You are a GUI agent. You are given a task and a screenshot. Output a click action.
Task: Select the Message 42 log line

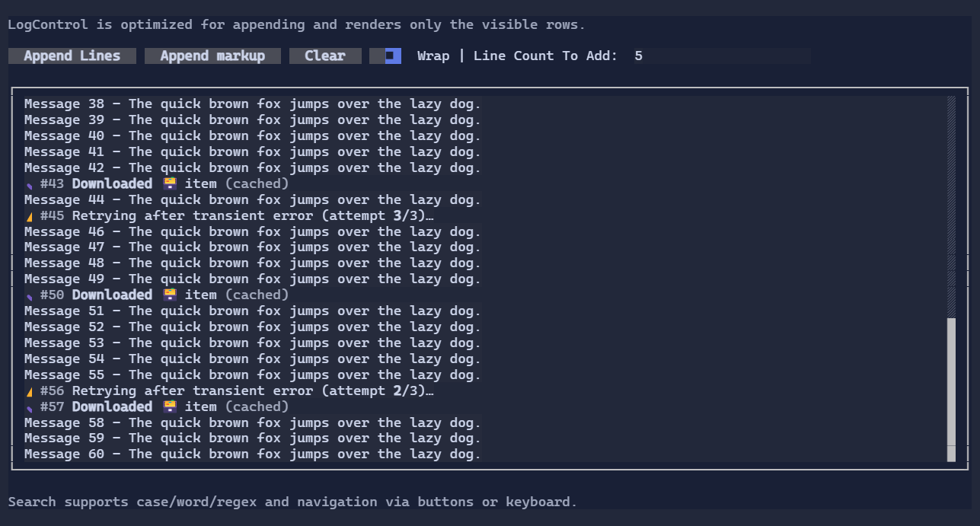(x=253, y=167)
